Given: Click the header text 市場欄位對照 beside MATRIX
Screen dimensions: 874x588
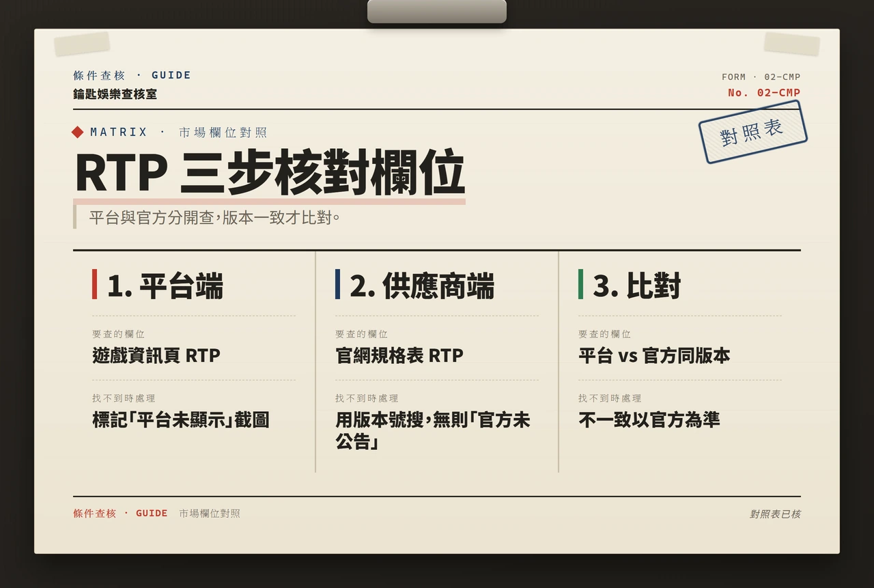Looking at the screenshot, I should pyautogui.click(x=223, y=132).
